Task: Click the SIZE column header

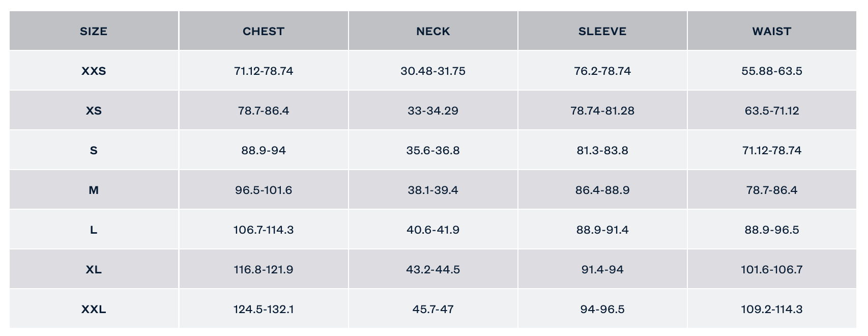Action: (x=94, y=32)
